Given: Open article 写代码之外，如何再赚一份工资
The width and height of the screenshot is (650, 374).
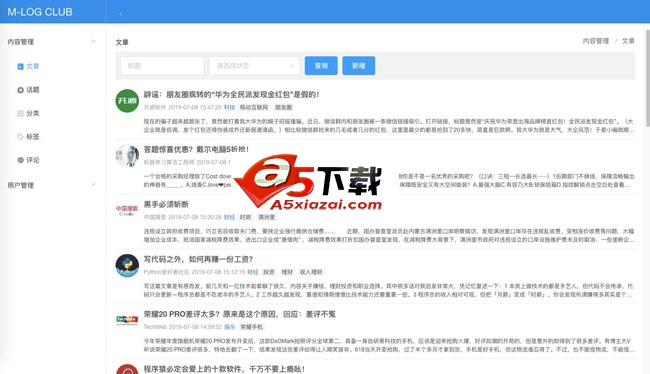Looking at the screenshot, I should [x=198, y=259].
